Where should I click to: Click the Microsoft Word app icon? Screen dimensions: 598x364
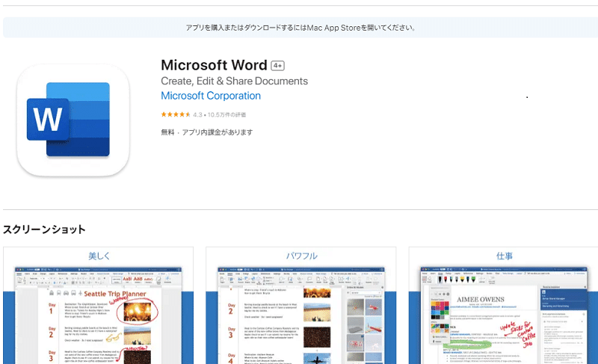click(73, 120)
